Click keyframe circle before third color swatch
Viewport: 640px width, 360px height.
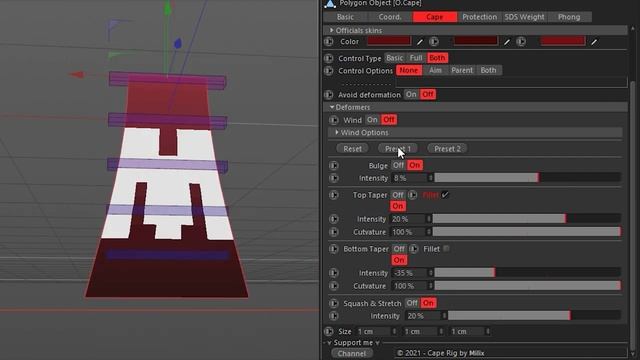click(521, 42)
